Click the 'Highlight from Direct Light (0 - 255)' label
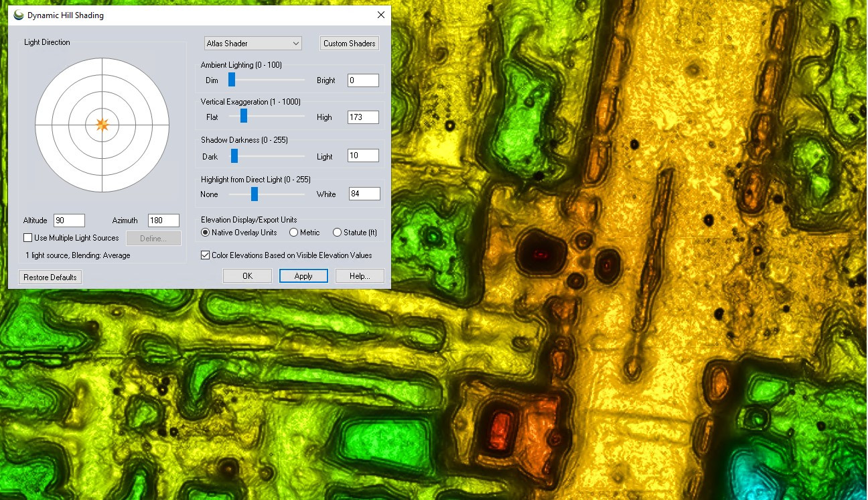868x500 pixels. (x=256, y=180)
